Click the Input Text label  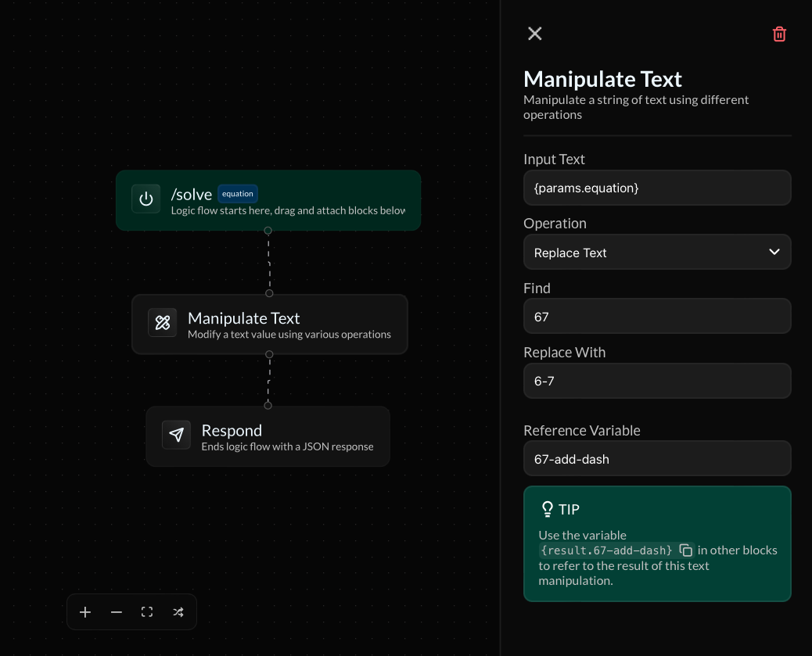(x=554, y=159)
